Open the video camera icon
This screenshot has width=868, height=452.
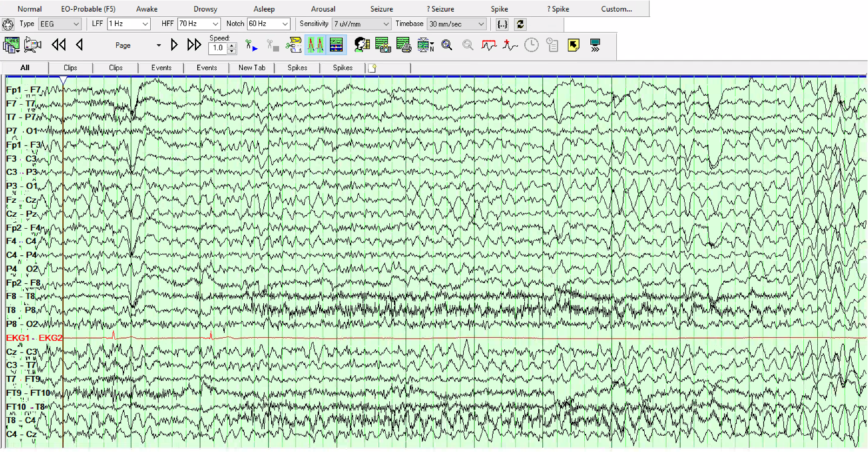(x=33, y=45)
